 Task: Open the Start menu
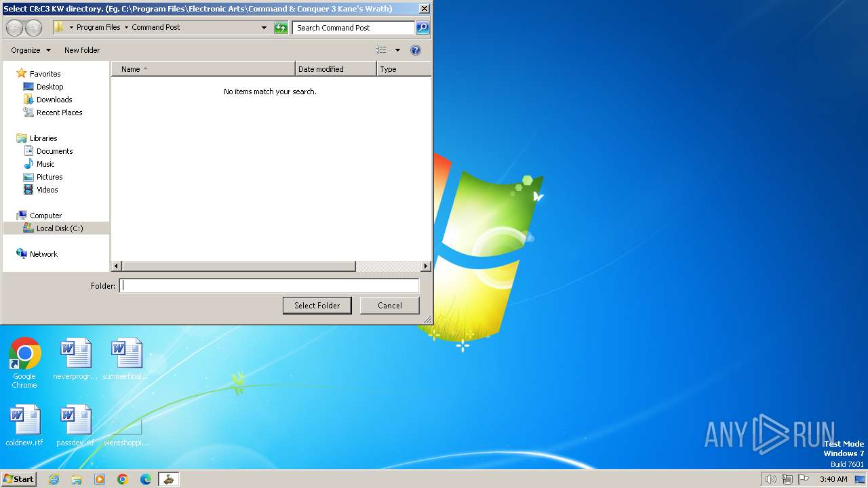pos(19,479)
